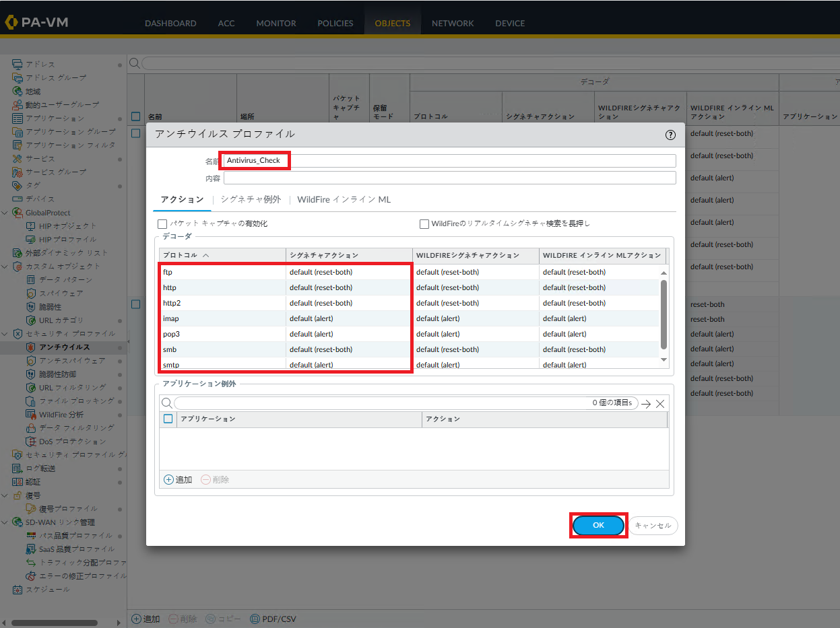
Task: Click the arrow icon next to item count
Action: pos(646,404)
